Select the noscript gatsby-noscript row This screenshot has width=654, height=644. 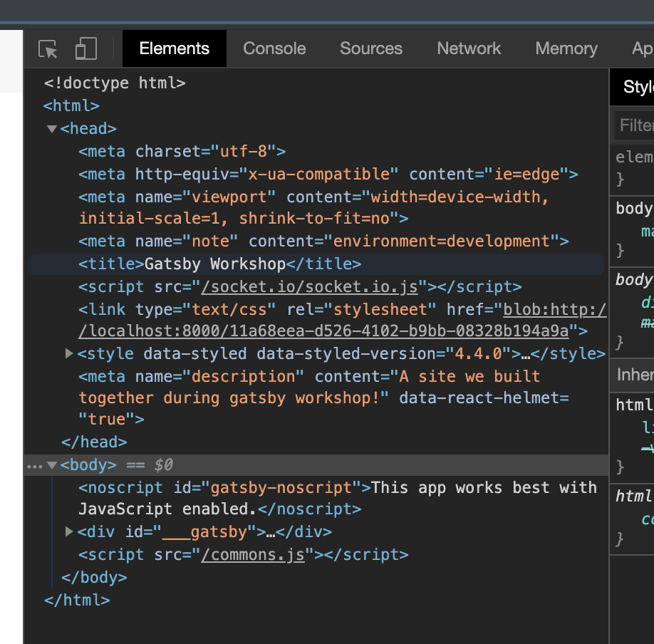click(338, 499)
